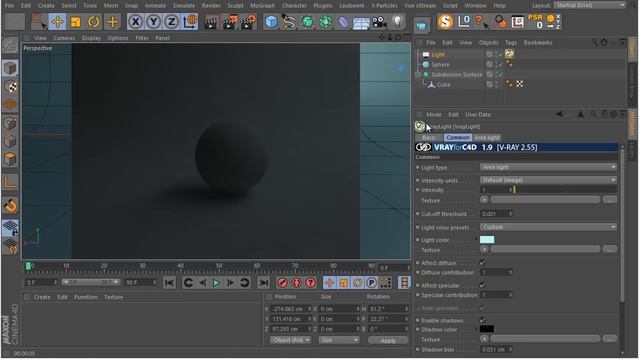
Task: Open spline pen tool icon
Action: (289, 22)
